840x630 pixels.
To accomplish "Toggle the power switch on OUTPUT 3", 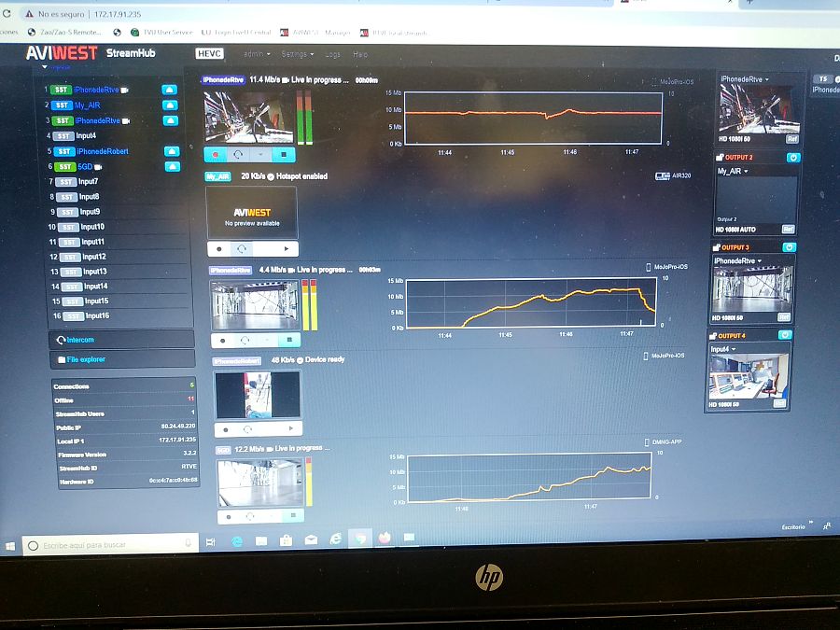I will (x=789, y=246).
